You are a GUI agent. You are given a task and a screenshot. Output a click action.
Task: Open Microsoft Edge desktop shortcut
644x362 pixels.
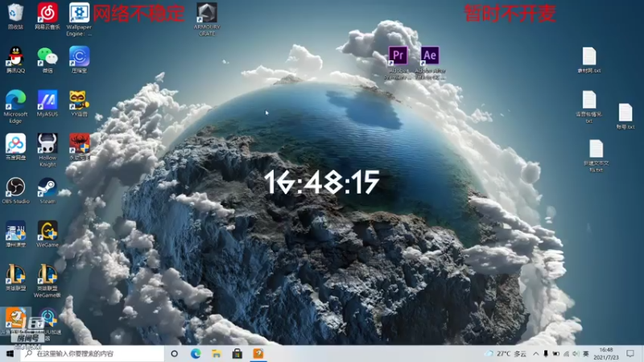point(15,107)
